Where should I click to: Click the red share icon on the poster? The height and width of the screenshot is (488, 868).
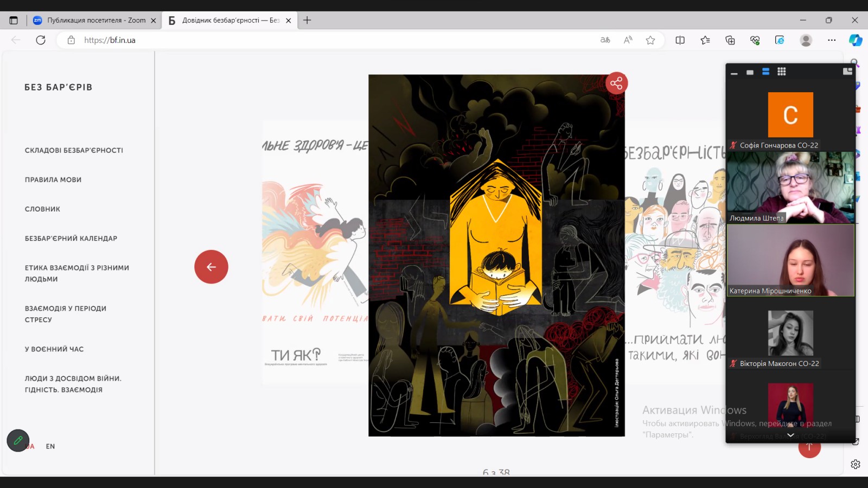click(616, 83)
